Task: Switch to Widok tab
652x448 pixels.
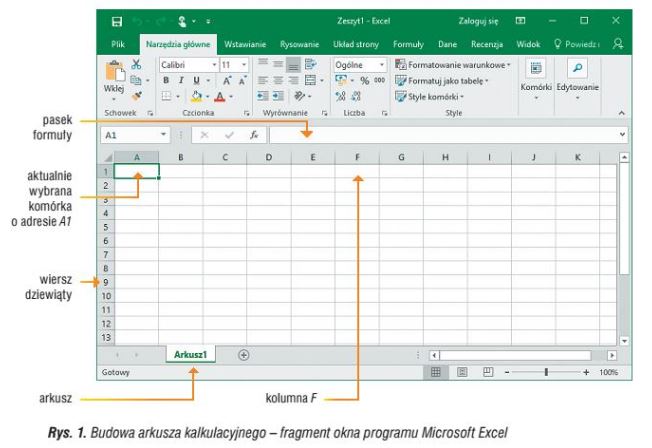Action: click(528, 45)
